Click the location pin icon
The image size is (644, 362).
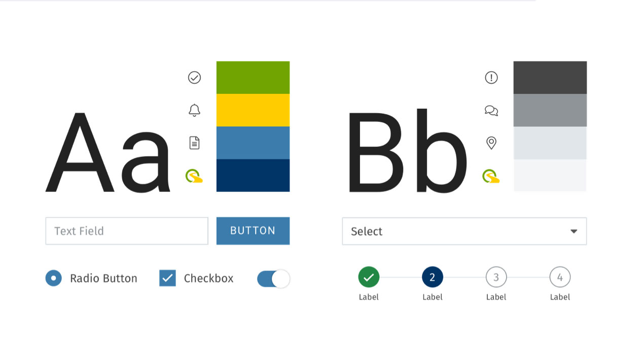[491, 143]
